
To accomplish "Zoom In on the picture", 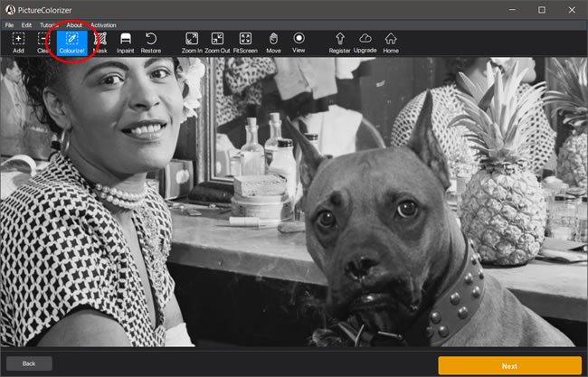I will pyautogui.click(x=191, y=42).
